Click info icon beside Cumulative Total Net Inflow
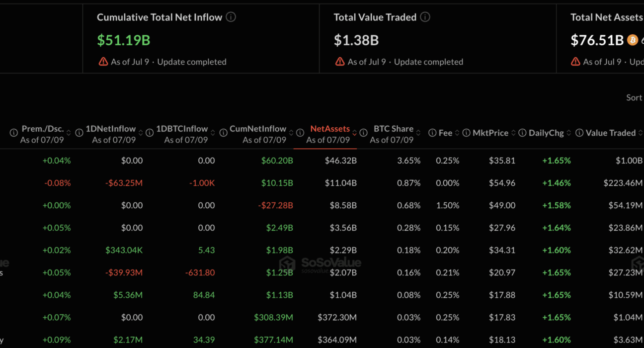This screenshot has height=348, width=644. (231, 17)
